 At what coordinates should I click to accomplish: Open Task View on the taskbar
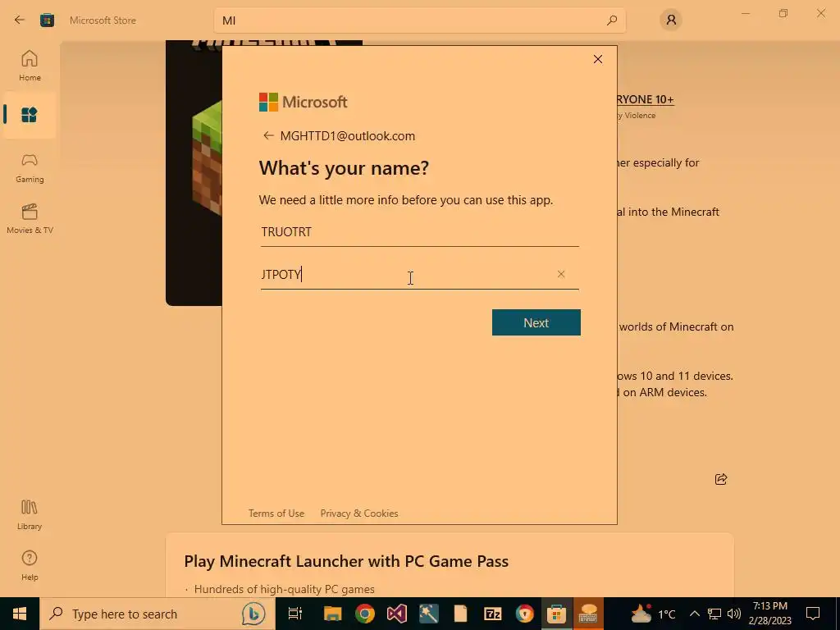294,614
